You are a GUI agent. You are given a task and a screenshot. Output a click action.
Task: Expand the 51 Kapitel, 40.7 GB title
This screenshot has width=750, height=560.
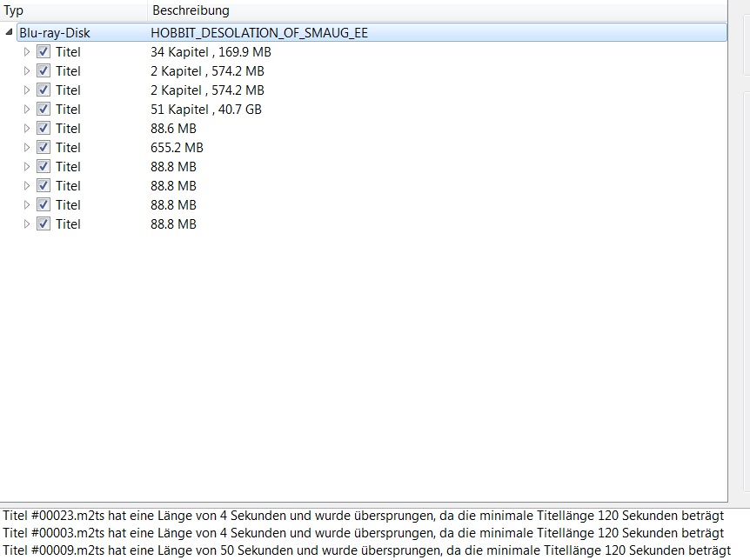click(x=27, y=109)
